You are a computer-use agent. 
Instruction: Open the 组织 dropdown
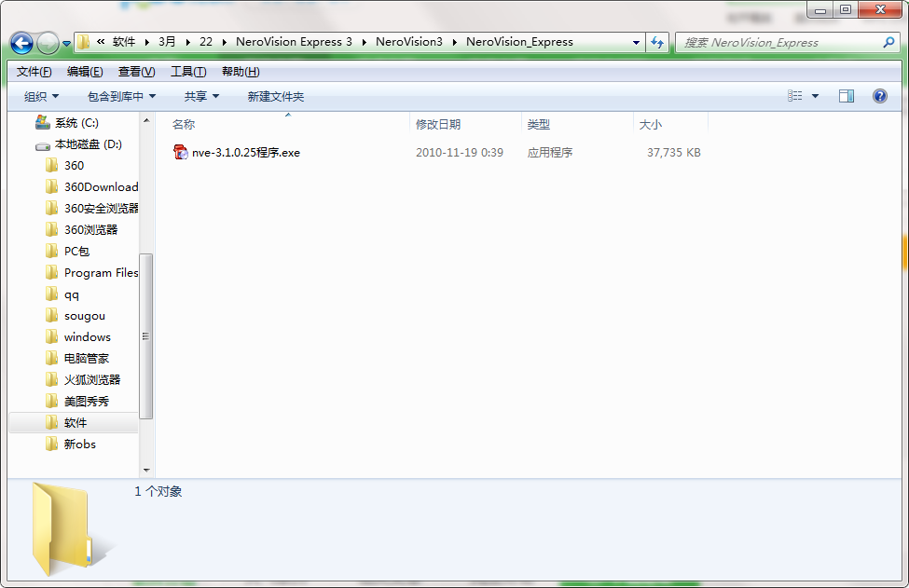click(x=41, y=96)
